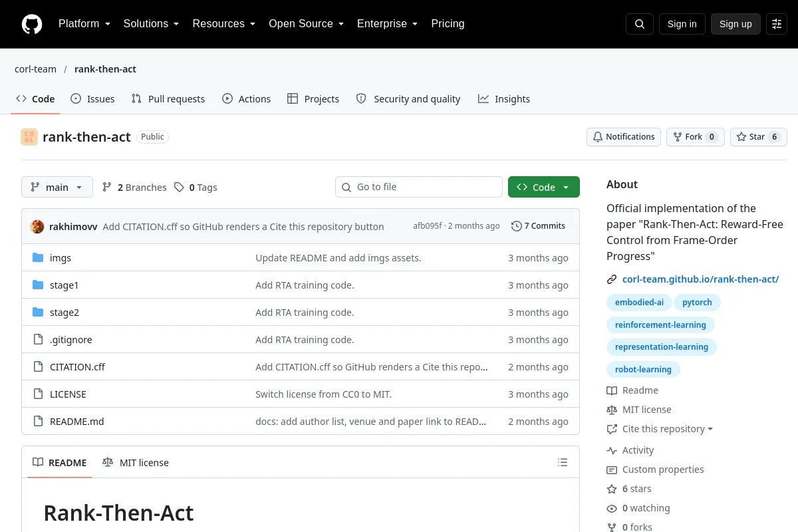Click the README.md file icon
This screenshot has height=532, width=798.
[38, 421]
